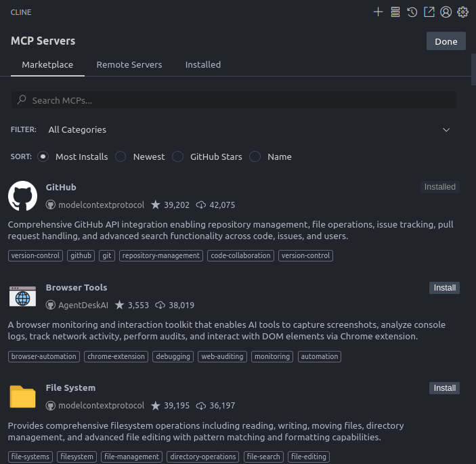Click the file-systems tag
The width and height of the screenshot is (476, 464).
(x=30, y=457)
